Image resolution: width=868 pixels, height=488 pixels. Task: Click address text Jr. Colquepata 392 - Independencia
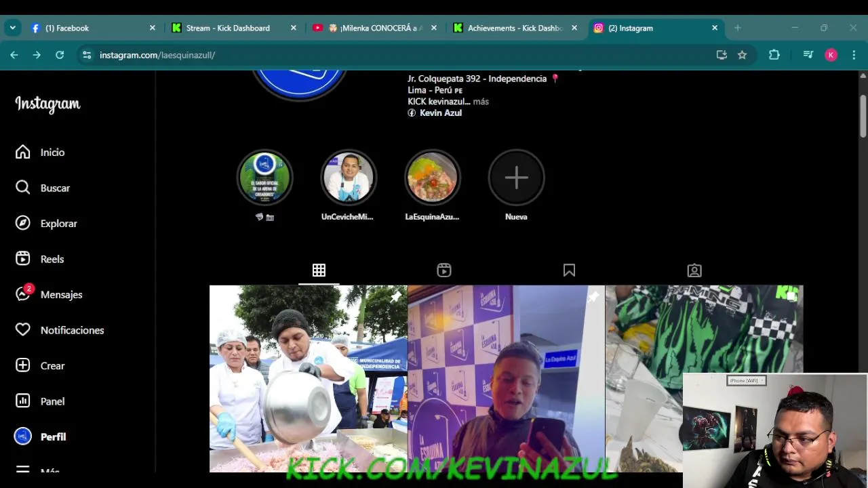pyautogui.click(x=477, y=79)
